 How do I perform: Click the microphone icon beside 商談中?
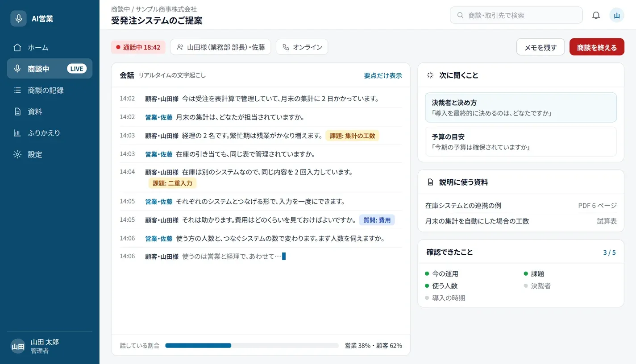coord(17,69)
